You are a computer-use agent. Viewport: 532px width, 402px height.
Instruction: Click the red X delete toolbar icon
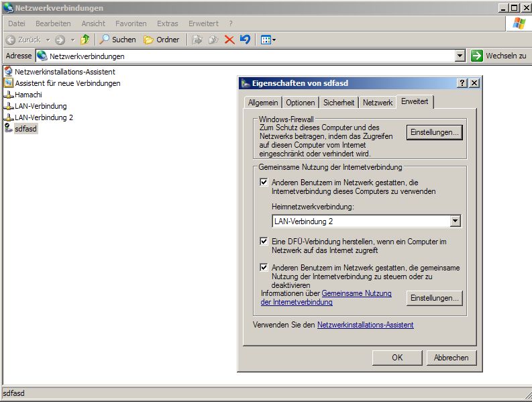[x=229, y=40]
